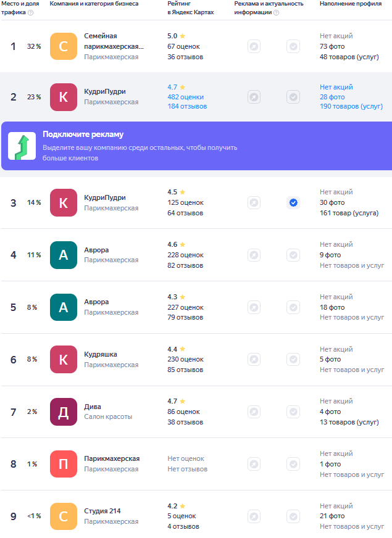This screenshot has width=392, height=538.
Task: Click the 'Д' avatar of Дива salon
Action: click(63, 412)
